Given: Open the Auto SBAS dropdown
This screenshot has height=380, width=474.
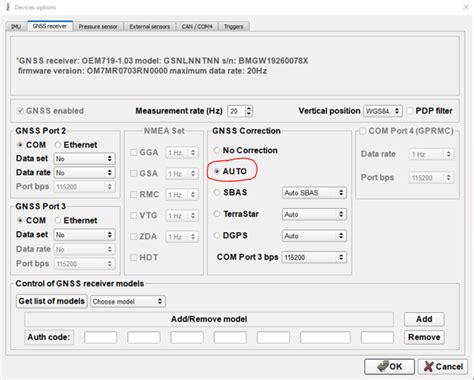Looking at the screenshot, I should click(x=314, y=193).
